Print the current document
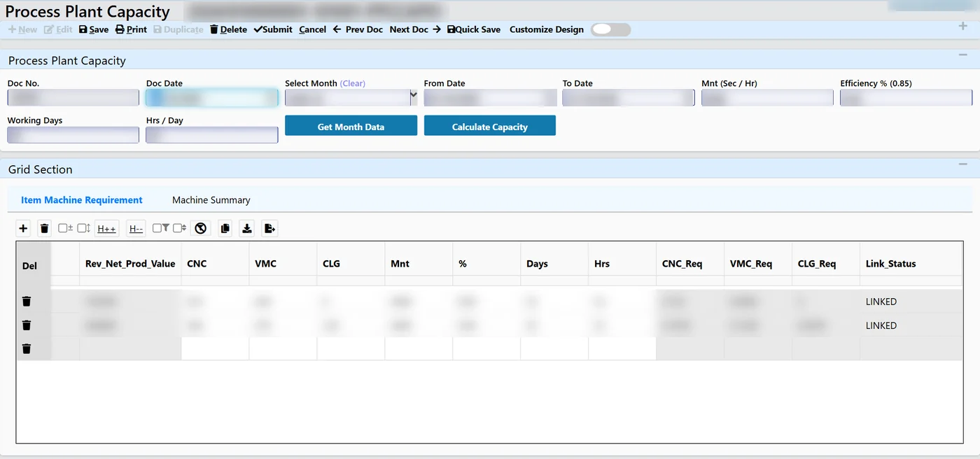This screenshot has width=980, height=459. 131,29
